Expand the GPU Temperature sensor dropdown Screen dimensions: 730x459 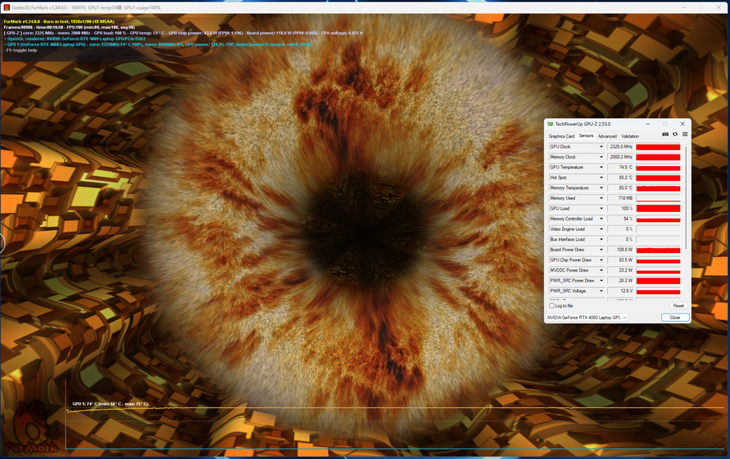click(x=601, y=167)
